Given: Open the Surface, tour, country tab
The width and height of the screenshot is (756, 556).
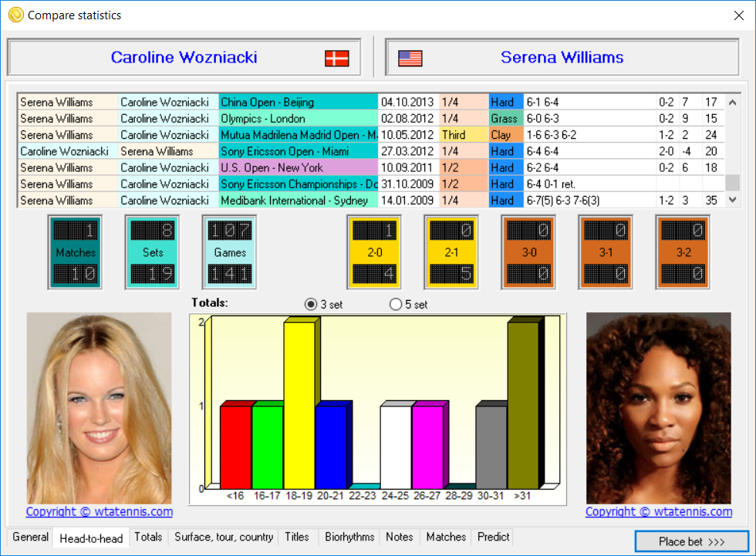Looking at the screenshot, I should click(224, 537).
